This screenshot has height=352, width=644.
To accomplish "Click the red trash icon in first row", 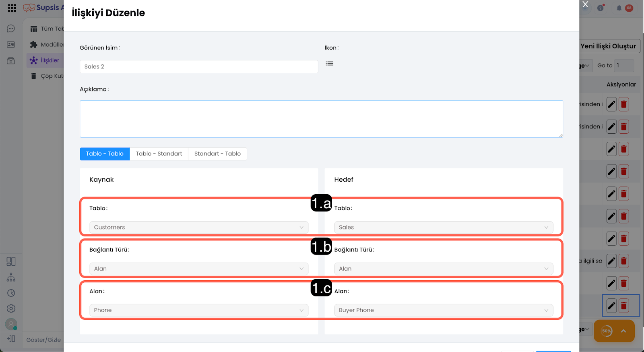I will pyautogui.click(x=623, y=105).
